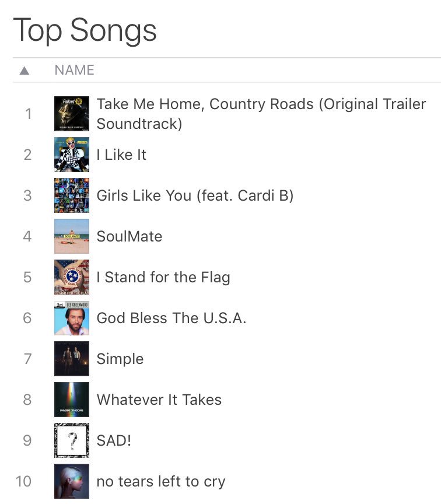Select the Lee Greenwood album cover
Viewport: 441px width, 504px height.
72,318
